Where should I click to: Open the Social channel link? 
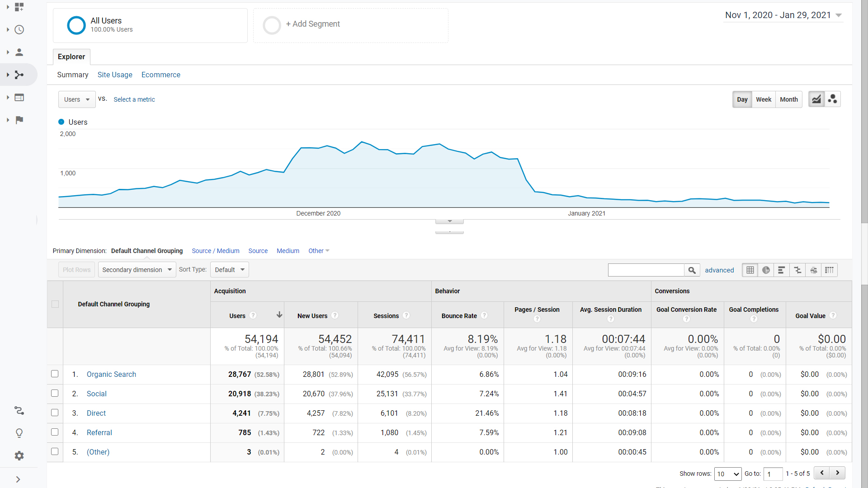click(97, 394)
